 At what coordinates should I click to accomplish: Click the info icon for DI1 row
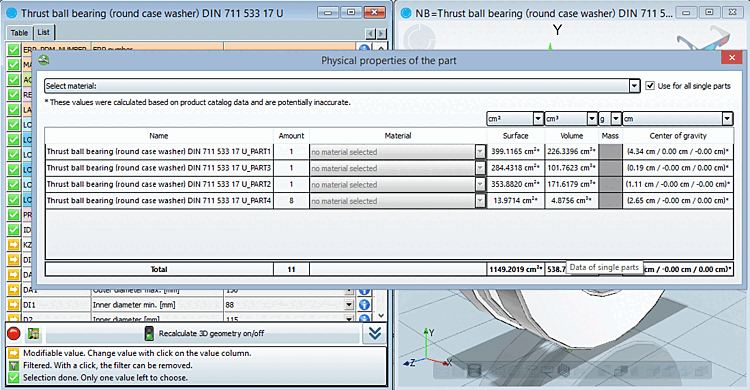(364, 304)
